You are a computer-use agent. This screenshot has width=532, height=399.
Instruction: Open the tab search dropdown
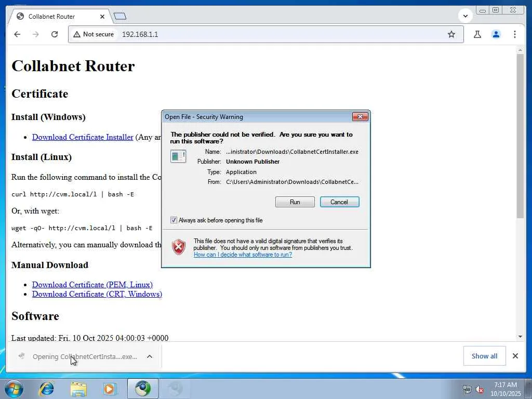tap(465, 16)
